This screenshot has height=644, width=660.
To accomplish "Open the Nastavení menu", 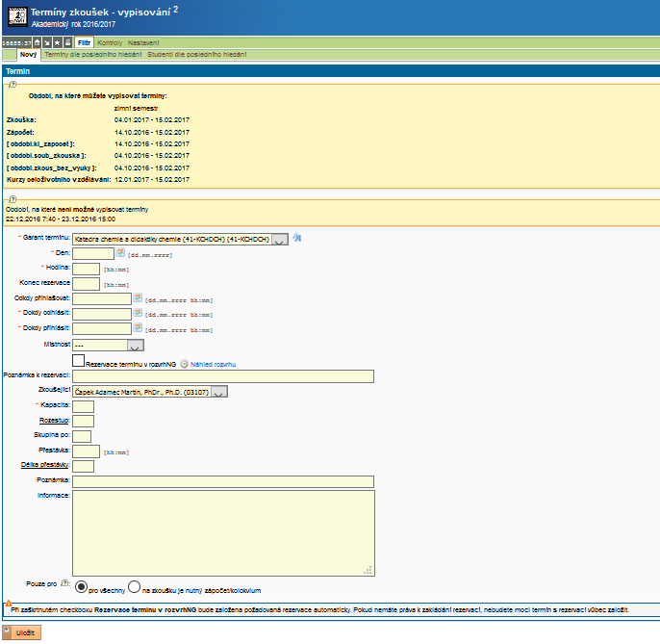I will [x=144, y=43].
